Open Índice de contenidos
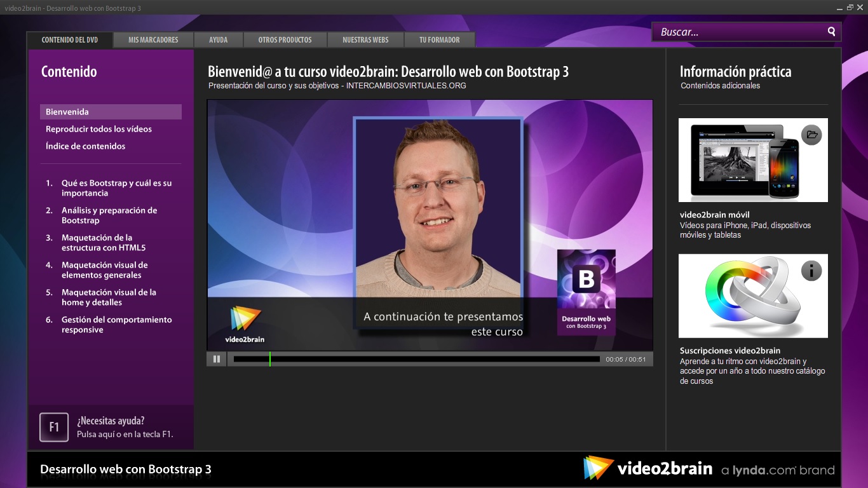The height and width of the screenshot is (488, 868). click(x=85, y=146)
